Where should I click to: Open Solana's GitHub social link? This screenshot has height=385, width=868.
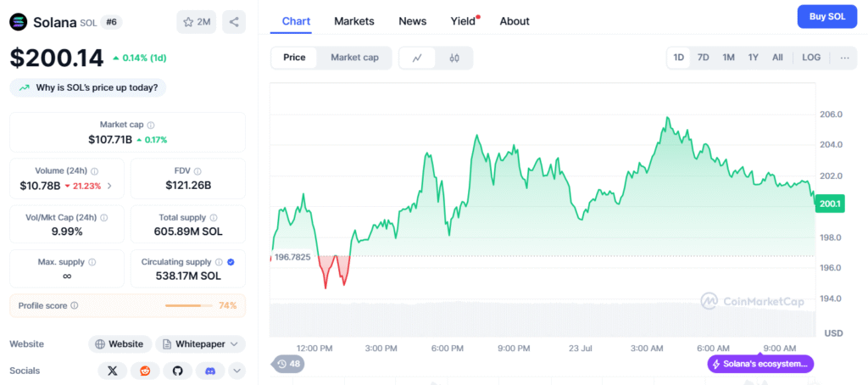point(178,371)
